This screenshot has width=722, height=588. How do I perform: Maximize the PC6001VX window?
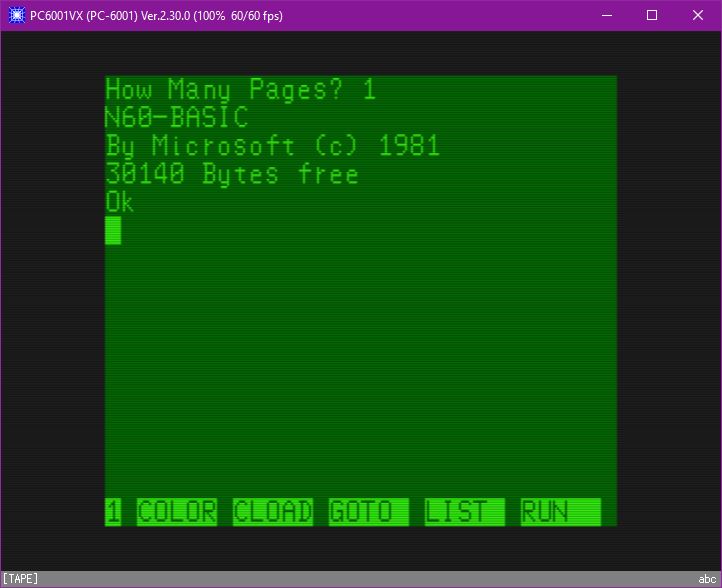pyautogui.click(x=652, y=15)
